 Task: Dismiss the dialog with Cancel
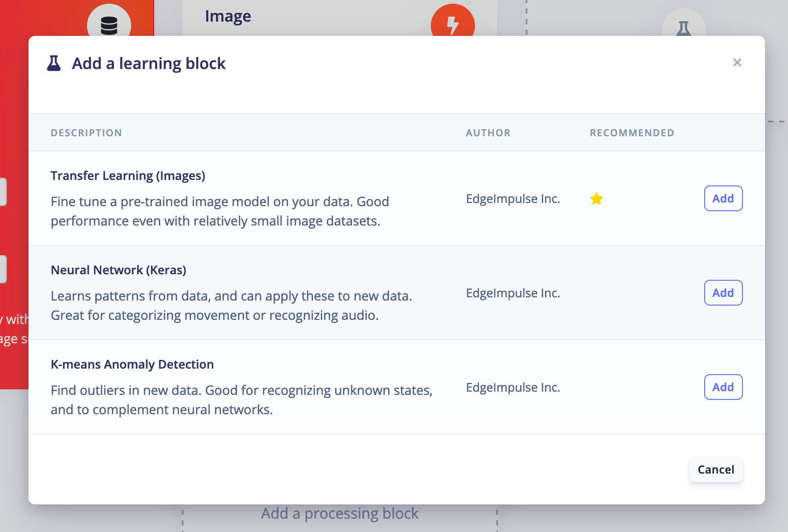[716, 469]
